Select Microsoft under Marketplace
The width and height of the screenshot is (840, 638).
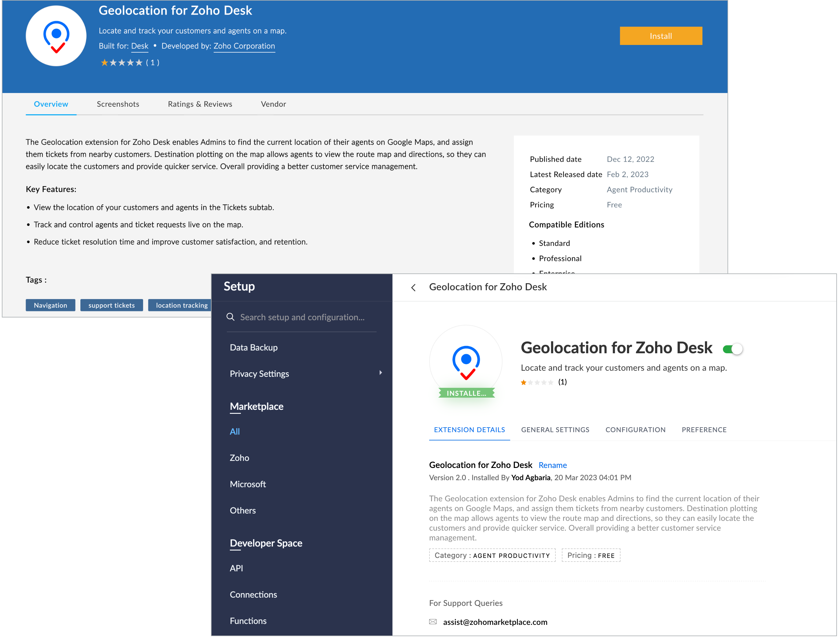coord(248,484)
